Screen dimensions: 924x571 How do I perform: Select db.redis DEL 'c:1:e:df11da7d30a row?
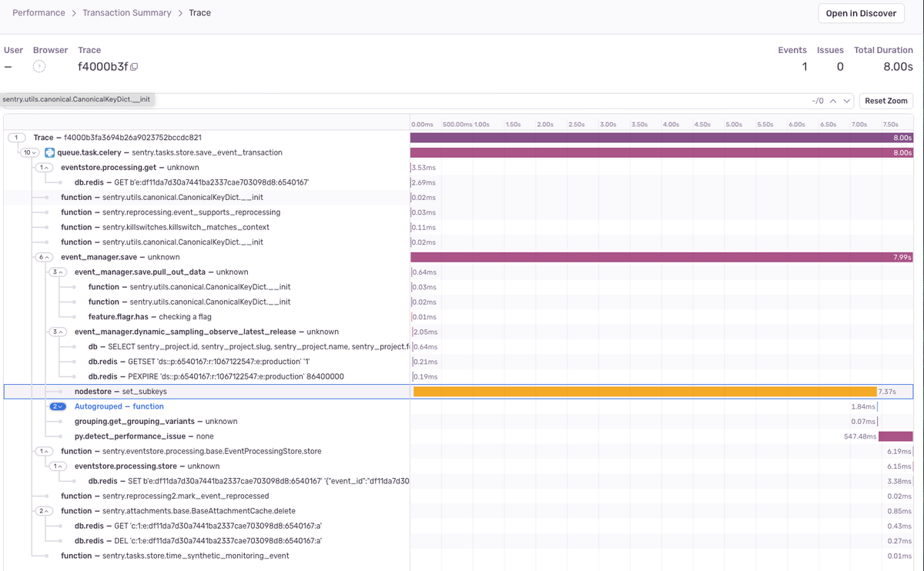(x=458, y=541)
